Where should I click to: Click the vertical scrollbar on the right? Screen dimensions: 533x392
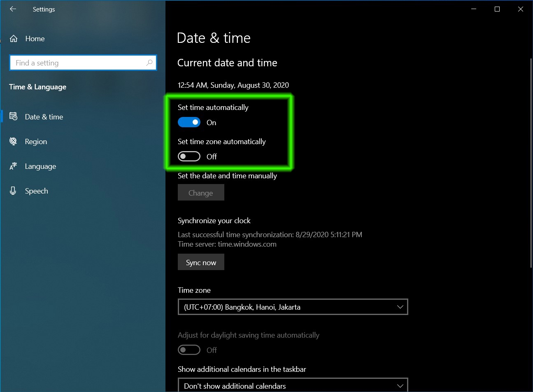(x=531, y=163)
